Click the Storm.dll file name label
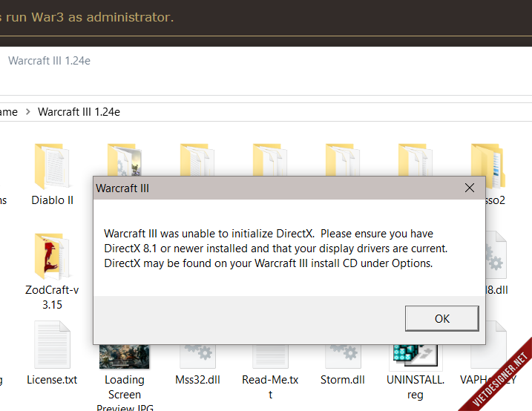The width and height of the screenshot is (532, 411). pyautogui.click(x=343, y=380)
